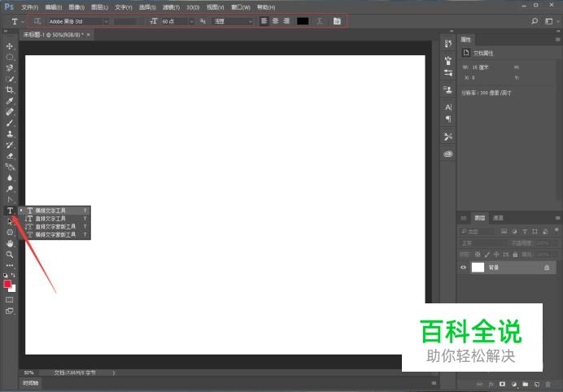This screenshot has height=392, width=563.
Task: Hide the 背景 layer with eye icon
Action: (464, 267)
